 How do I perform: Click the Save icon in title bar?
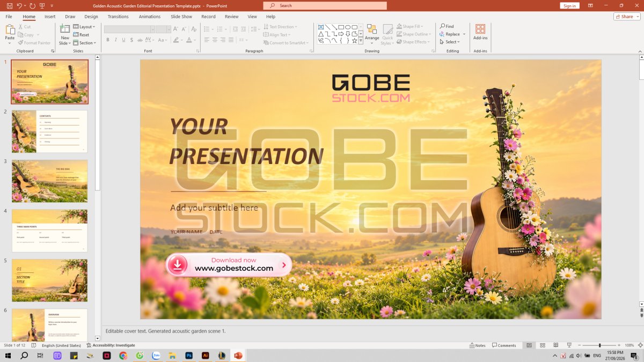9,5
